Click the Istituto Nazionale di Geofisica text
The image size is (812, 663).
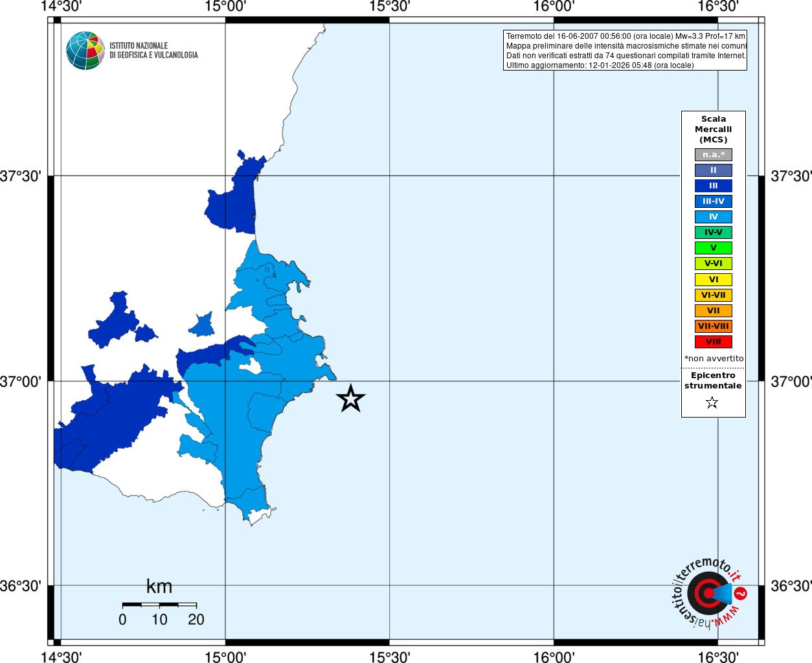pos(153,51)
